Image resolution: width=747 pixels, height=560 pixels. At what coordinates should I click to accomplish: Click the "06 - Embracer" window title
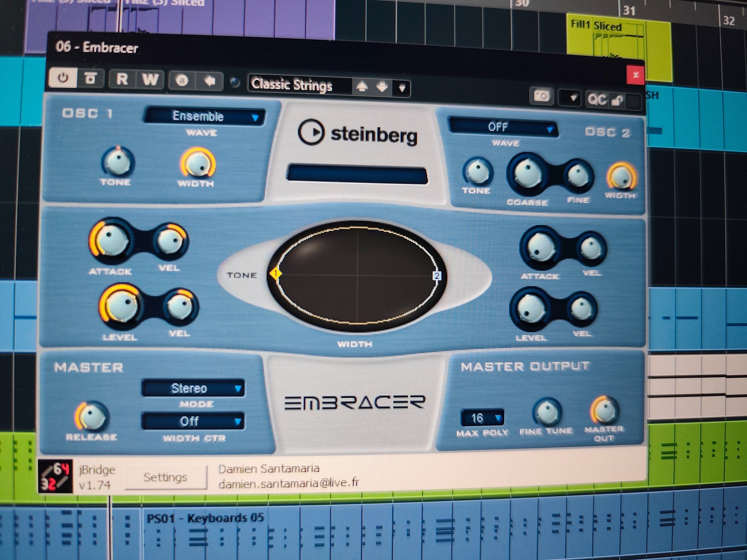point(97,47)
